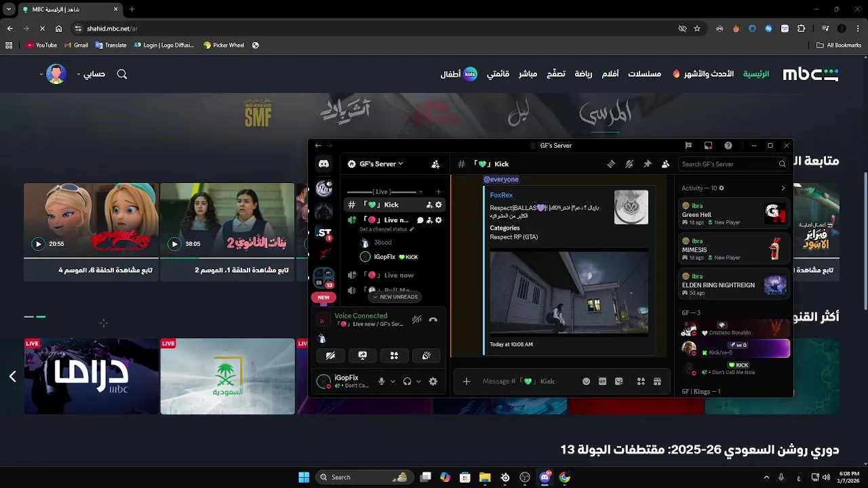This screenshot has width=868, height=488.
Task: Open emoji picker in message box
Action: tap(587, 382)
